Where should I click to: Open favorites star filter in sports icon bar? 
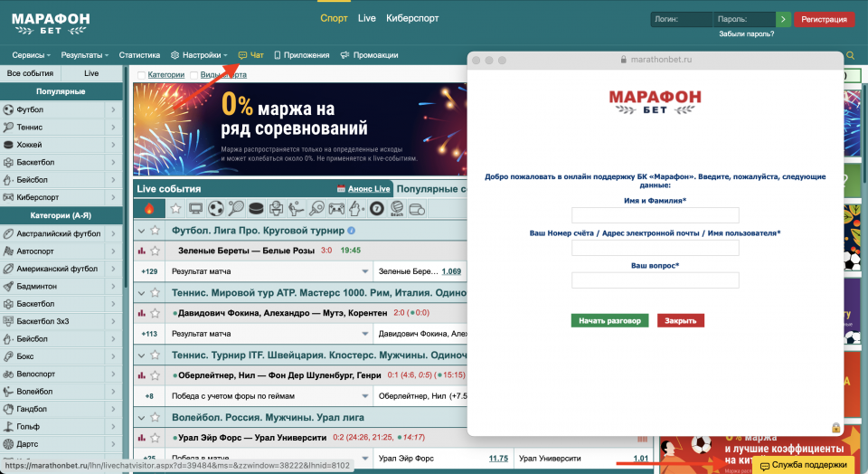tap(175, 209)
